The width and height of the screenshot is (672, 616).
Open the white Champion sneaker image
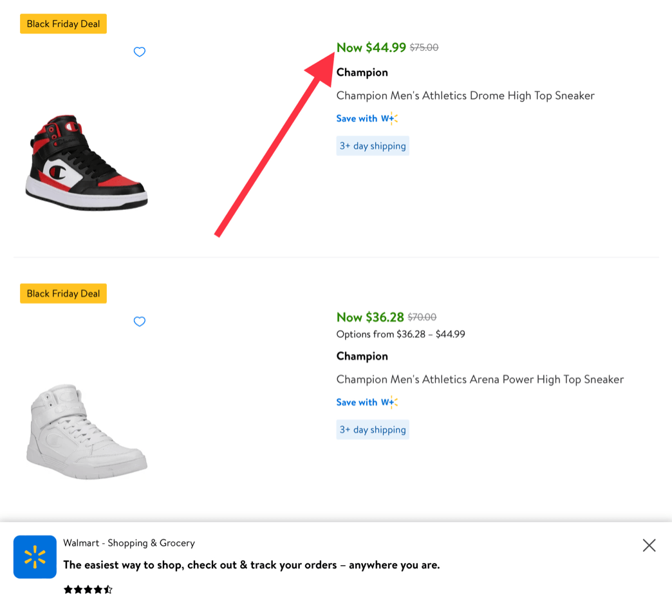pos(87,432)
